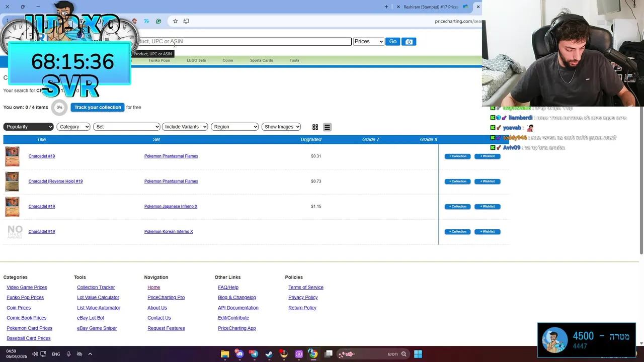The width and height of the screenshot is (644, 362).
Task: Open Collection Tracker footer link
Action: (96, 288)
